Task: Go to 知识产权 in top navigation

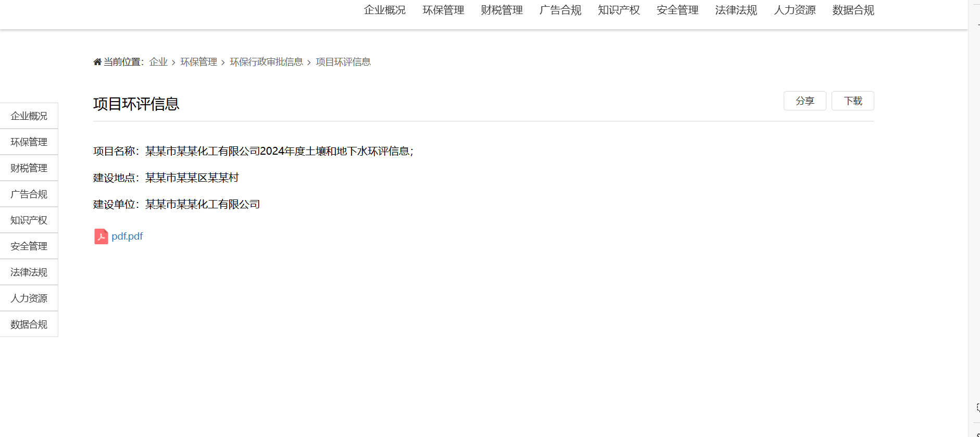Action: click(x=619, y=10)
